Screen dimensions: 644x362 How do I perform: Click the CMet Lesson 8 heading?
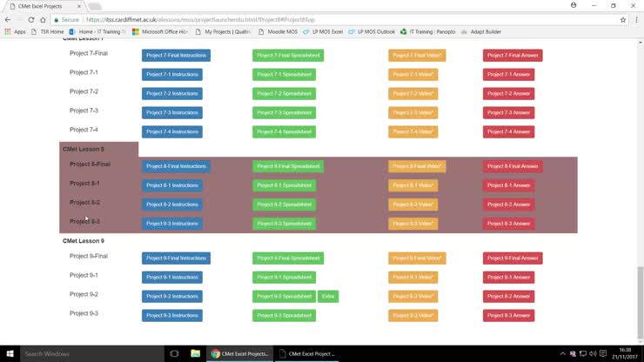84,149
